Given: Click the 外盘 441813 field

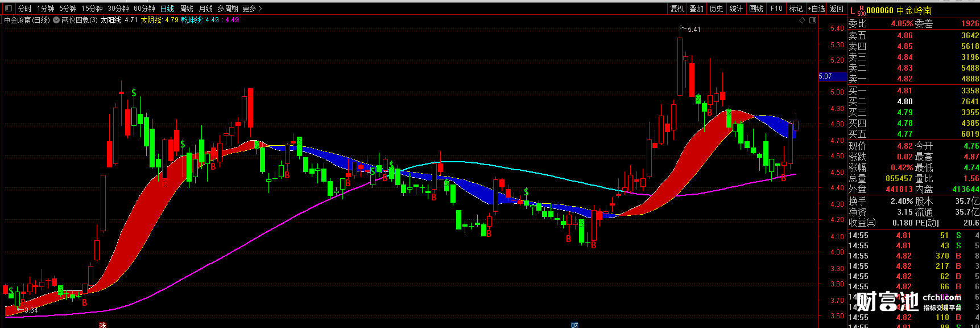Looking at the screenshot, I should point(880,189).
